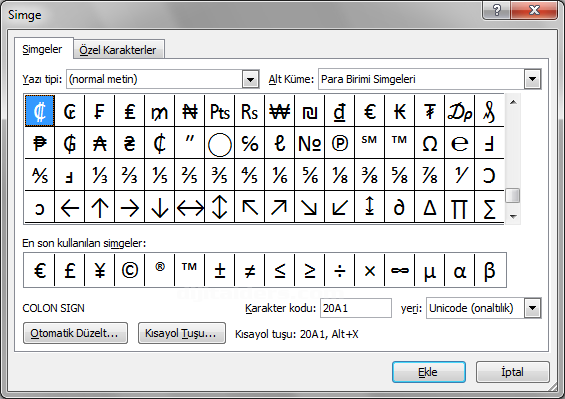565x399 pixels.
Task: Pick the Won sign symbol
Action: click(x=279, y=111)
